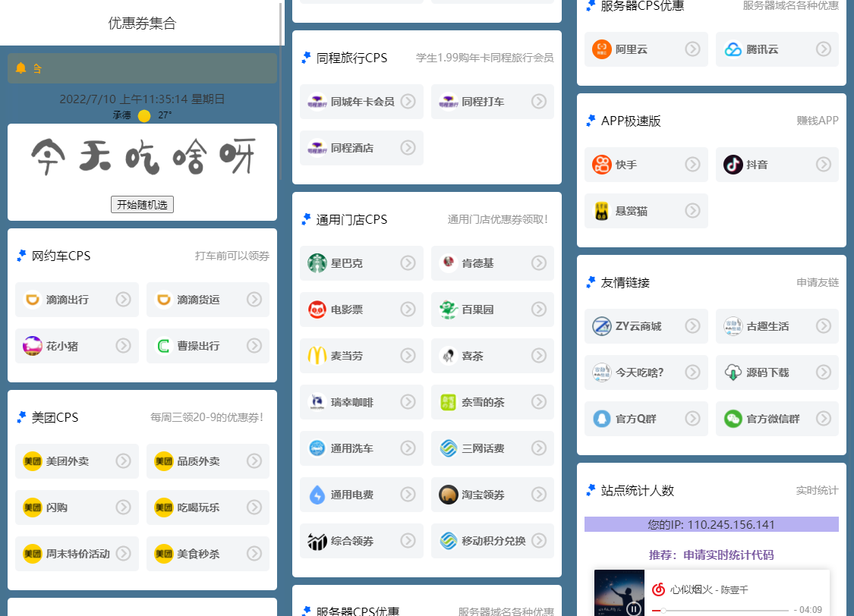Click the 星巴克 Starbucks logo icon
854x616 pixels.
tap(317, 262)
